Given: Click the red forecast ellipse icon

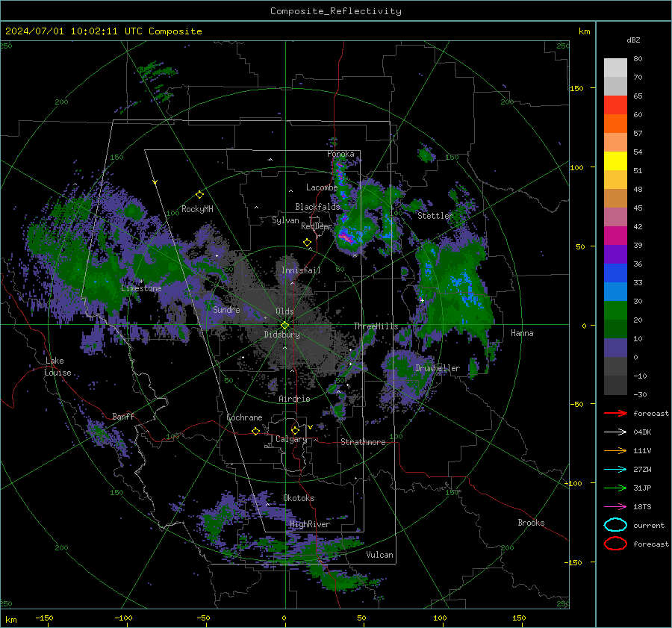Looking at the screenshot, I should coord(615,544).
